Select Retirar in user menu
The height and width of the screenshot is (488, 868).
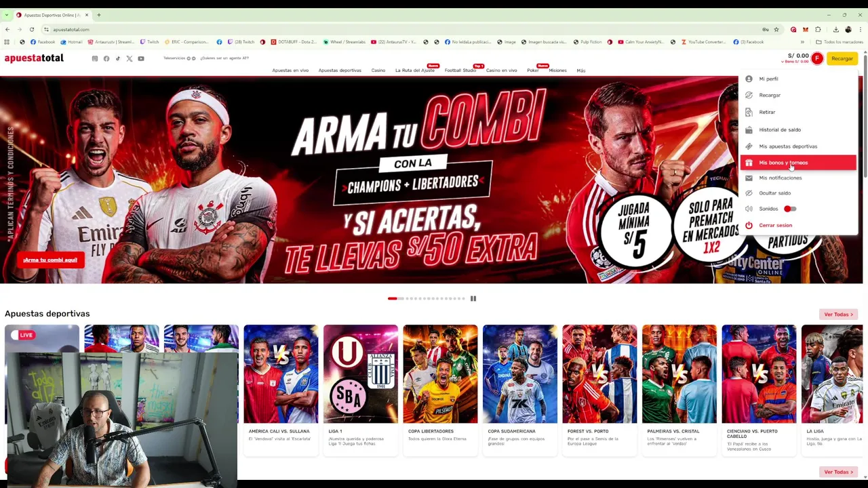797,112
